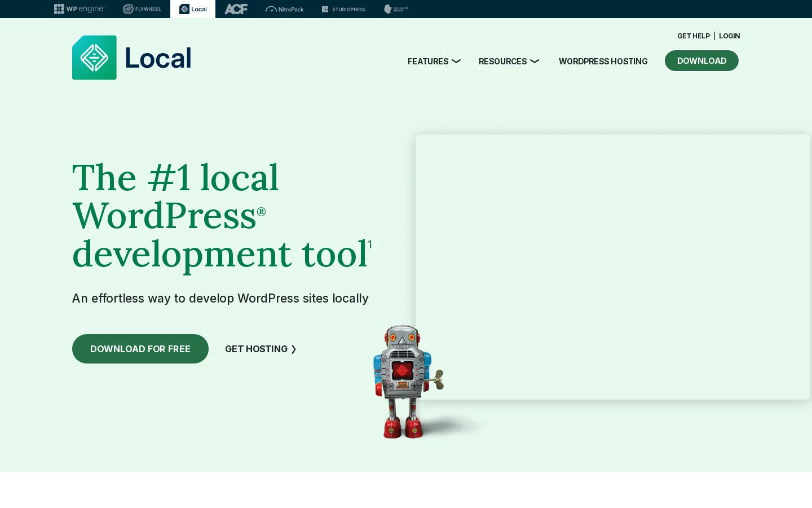Click the empty preview panel on right
The height and width of the screenshot is (508, 812).
click(x=613, y=266)
